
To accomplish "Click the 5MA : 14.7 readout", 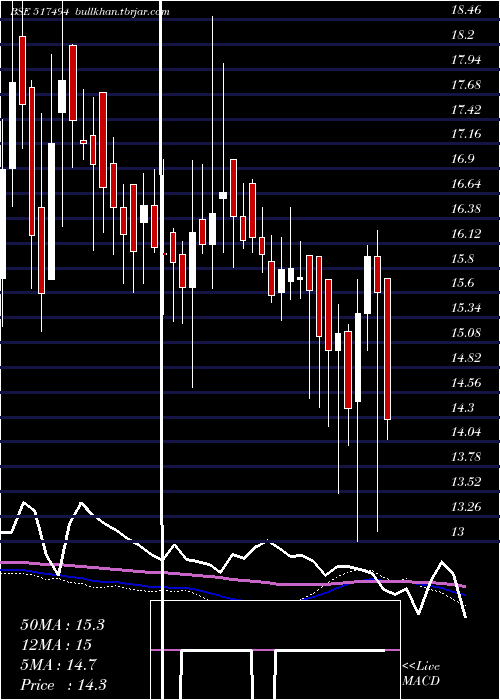I will pyautogui.click(x=58, y=665).
